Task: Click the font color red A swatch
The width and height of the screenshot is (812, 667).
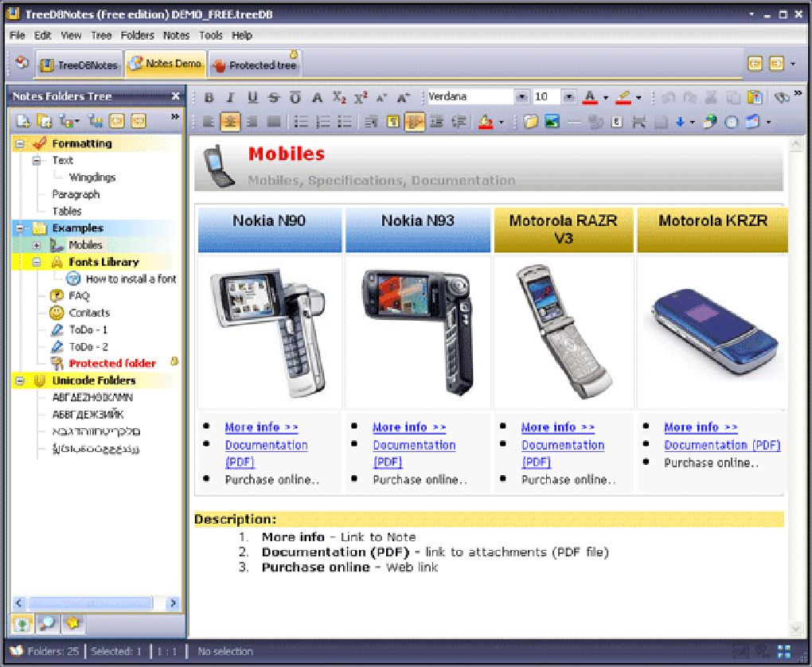Action: point(590,97)
